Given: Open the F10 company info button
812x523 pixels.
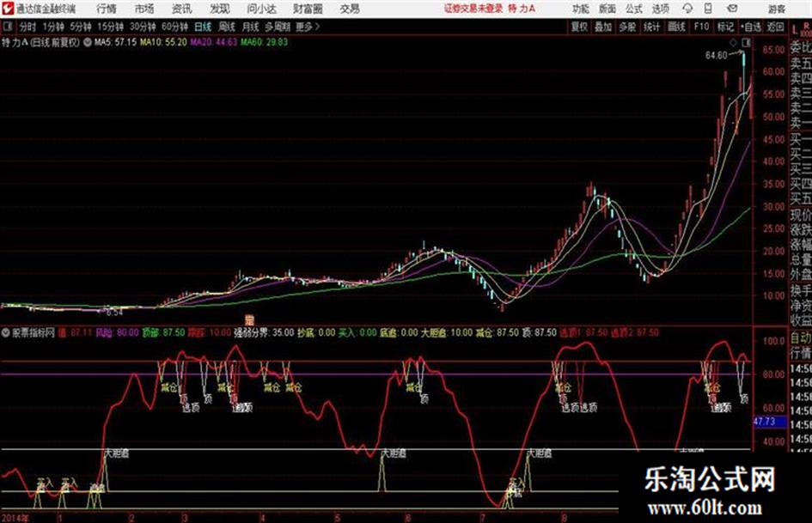Looking at the screenshot, I should pyautogui.click(x=701, y=27).
